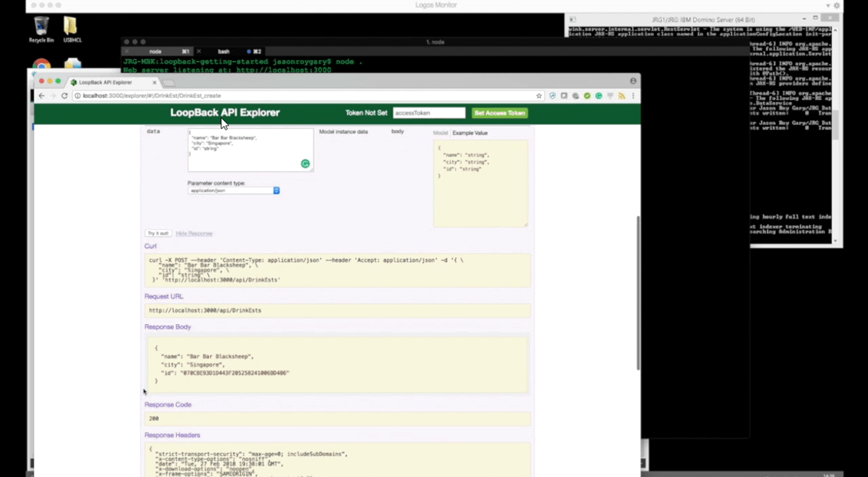Open the Parameter content type dropdown
This screenshot has width=868, height=477.
(x=233, y=190)
